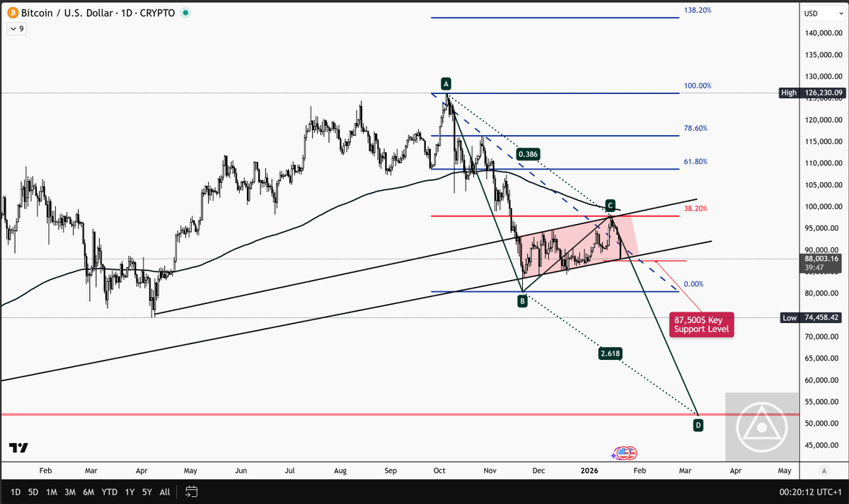This screenshot has width=849, height=504.
Task: Collapse the indicators legend showing 9
Action: pyautogui.click(x=16, y=29)
